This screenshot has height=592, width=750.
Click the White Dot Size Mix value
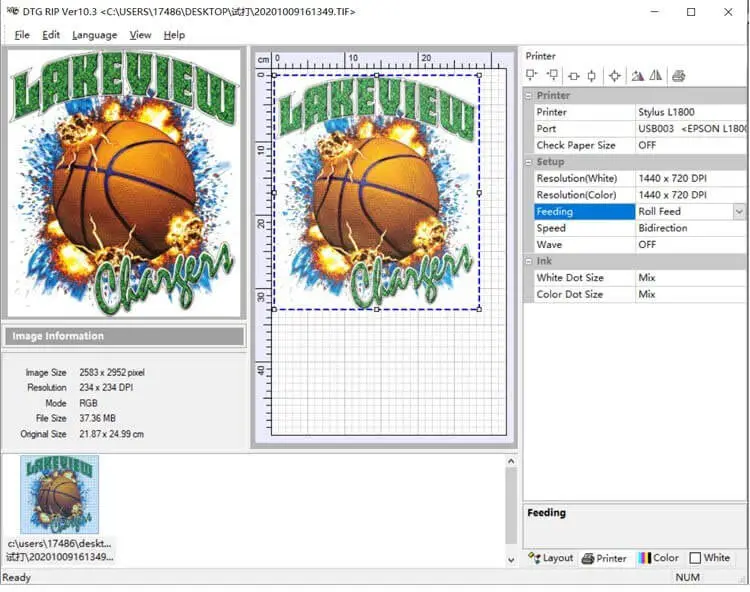pos(691,278)
